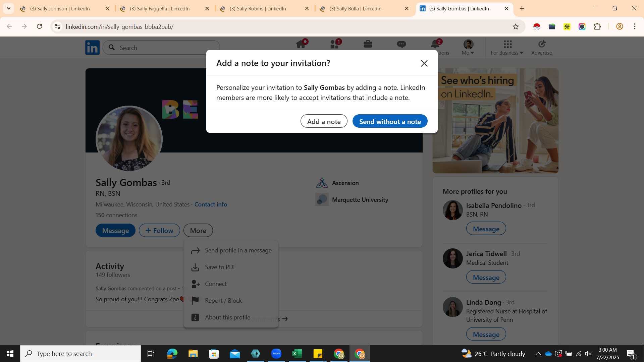Screen dimensions: 644x362
Task: Show hidden system tray icons
Action: (x=538, y=354)
